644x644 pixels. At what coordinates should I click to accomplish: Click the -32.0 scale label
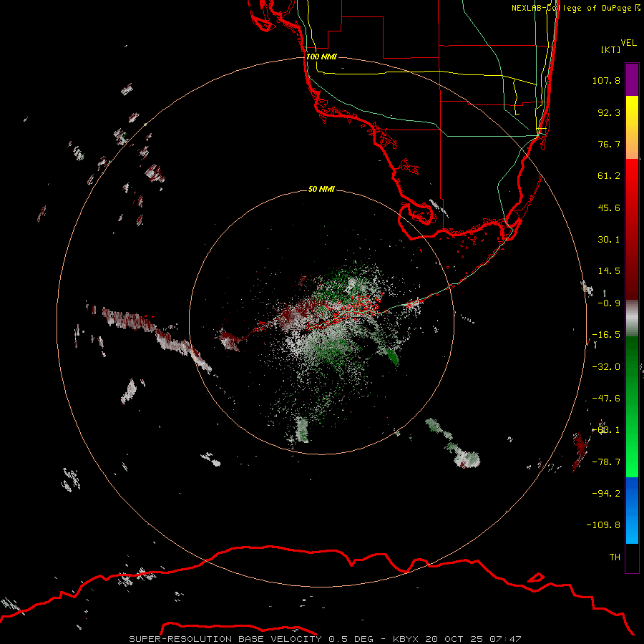pyautogui.click(x=606, y=367)
